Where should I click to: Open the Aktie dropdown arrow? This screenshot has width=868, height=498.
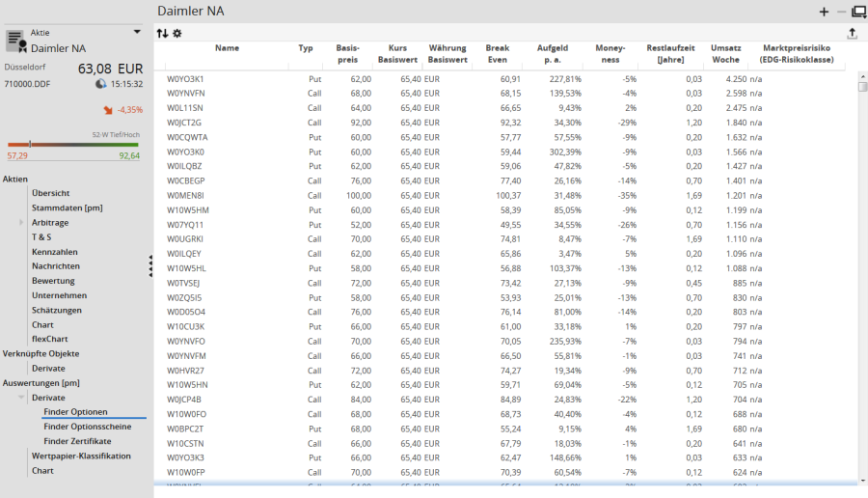point(137,32)
